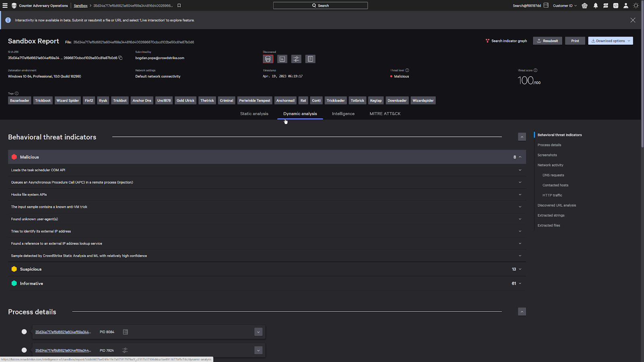Jump to Extracted strings in side navigation

click(x=551, y=215)
